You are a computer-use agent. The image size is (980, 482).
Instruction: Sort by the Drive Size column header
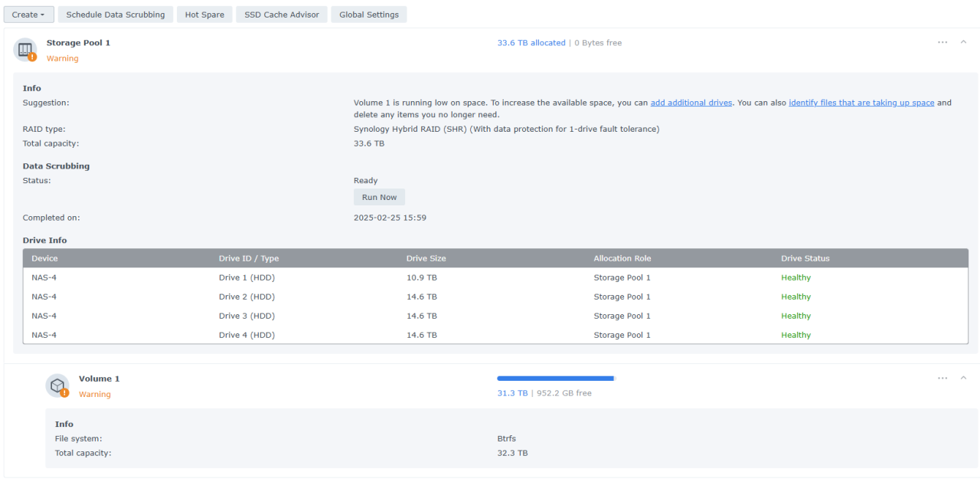coord(426,258)
